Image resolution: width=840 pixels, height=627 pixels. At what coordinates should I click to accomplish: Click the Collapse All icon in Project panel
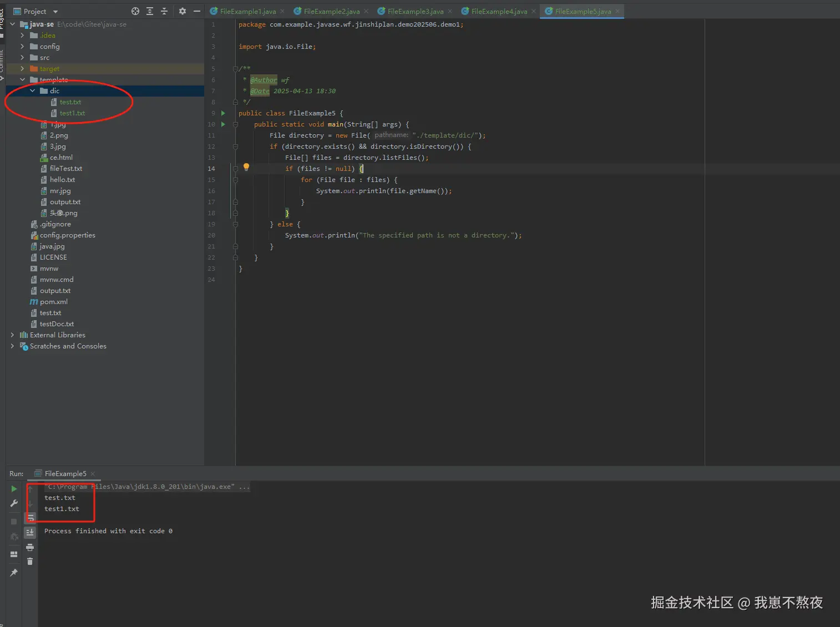click(x=164, y=11)
